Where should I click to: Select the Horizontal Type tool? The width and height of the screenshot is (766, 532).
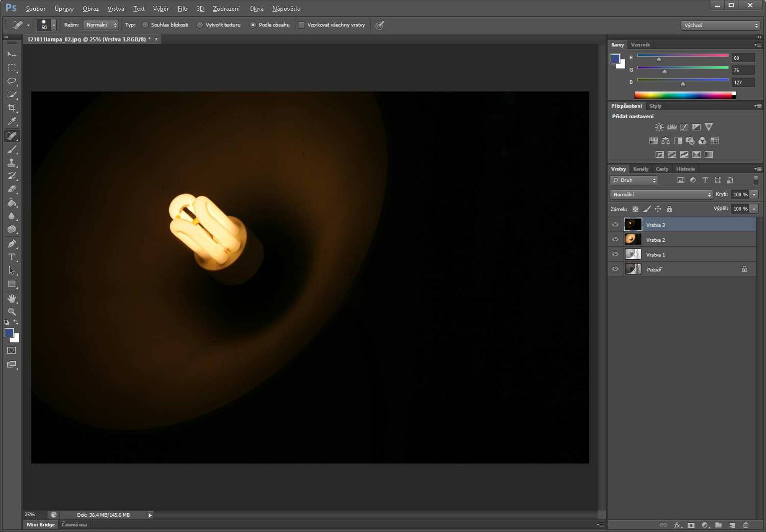(x=11, y=257)
